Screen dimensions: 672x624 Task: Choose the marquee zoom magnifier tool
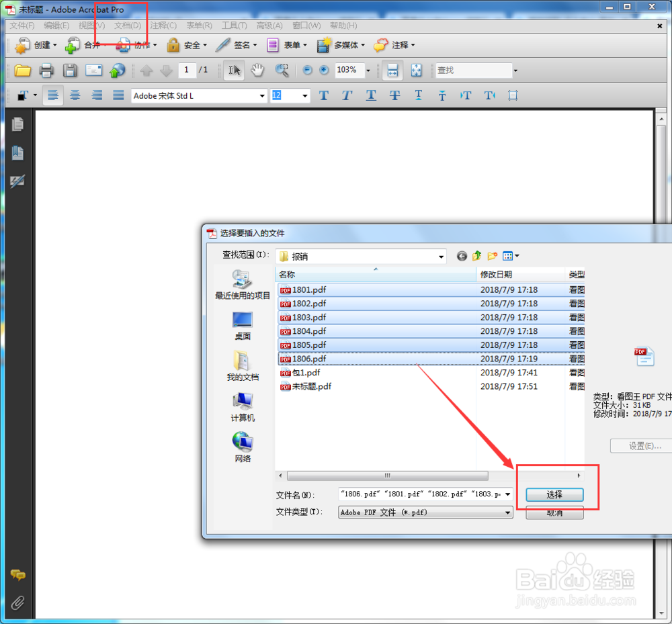(282, 71)
